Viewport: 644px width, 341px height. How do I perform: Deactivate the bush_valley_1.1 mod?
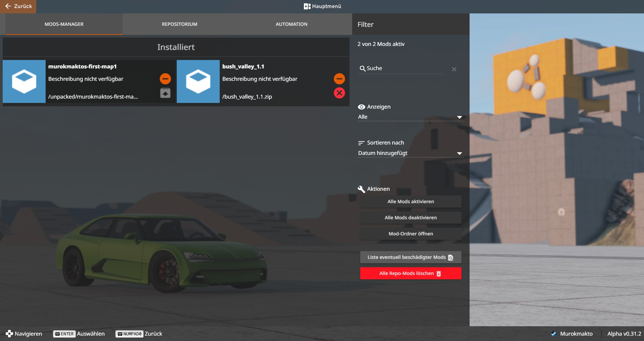pos(339,79)
